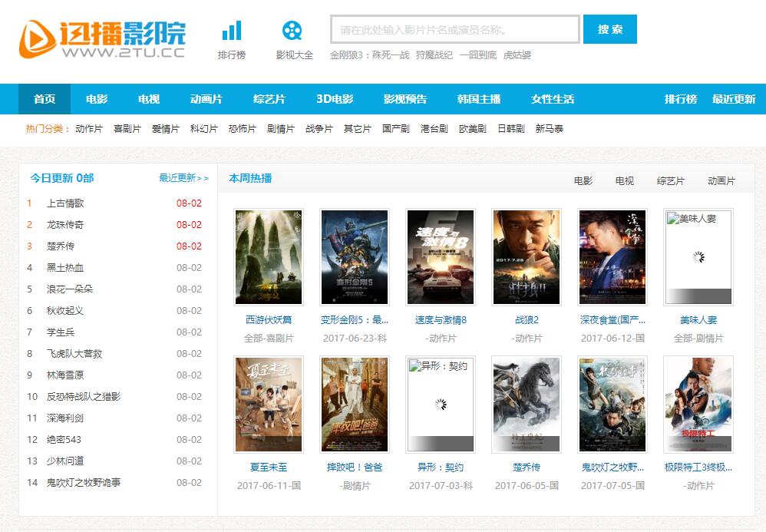Select the 电影 navigation menu item
This screenshot has width=766, height=532.
(x=97, y=99)
